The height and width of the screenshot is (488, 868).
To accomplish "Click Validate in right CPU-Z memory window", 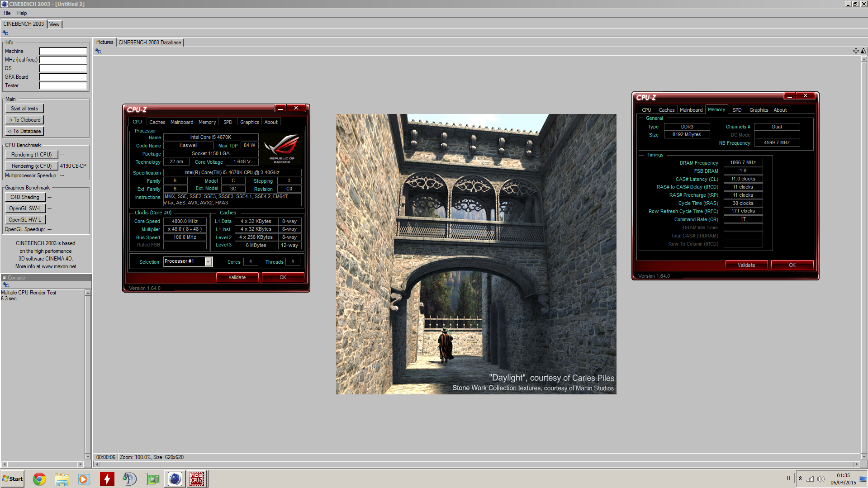I will [x=746, y=265].
